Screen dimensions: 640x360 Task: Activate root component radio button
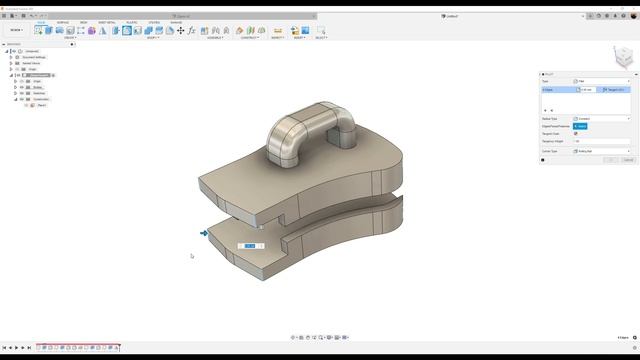point(20,51)
